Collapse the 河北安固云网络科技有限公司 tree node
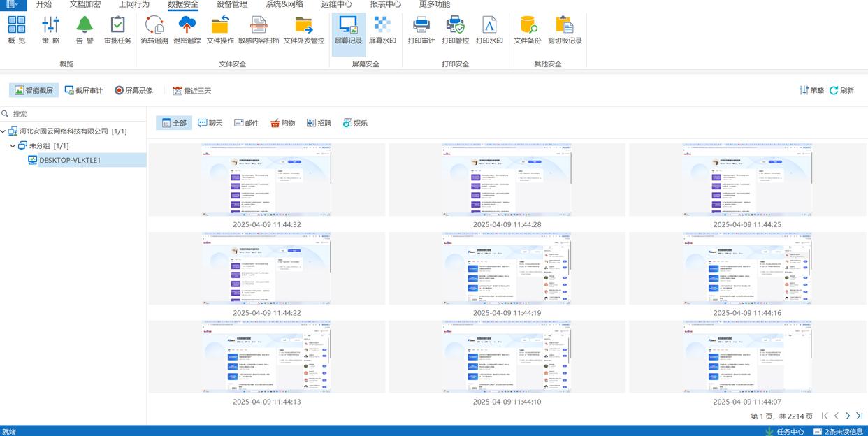Screen dimensions: 868x436 click(4, 131)
